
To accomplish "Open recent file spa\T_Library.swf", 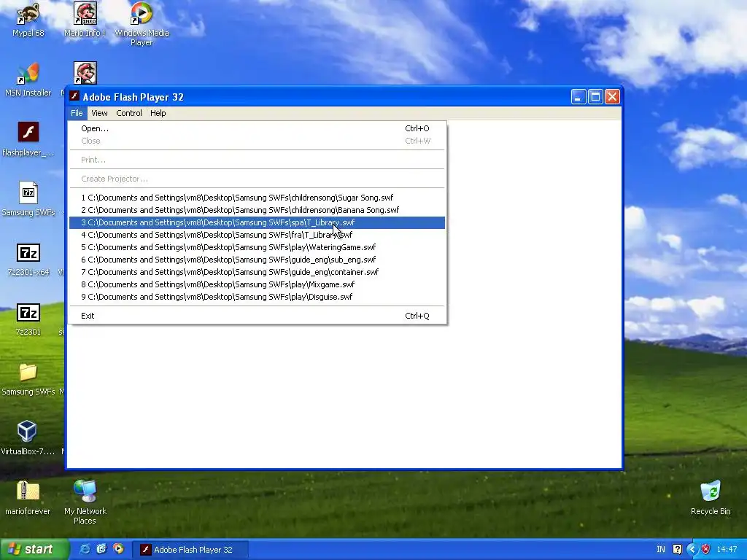I will (258, 222).
